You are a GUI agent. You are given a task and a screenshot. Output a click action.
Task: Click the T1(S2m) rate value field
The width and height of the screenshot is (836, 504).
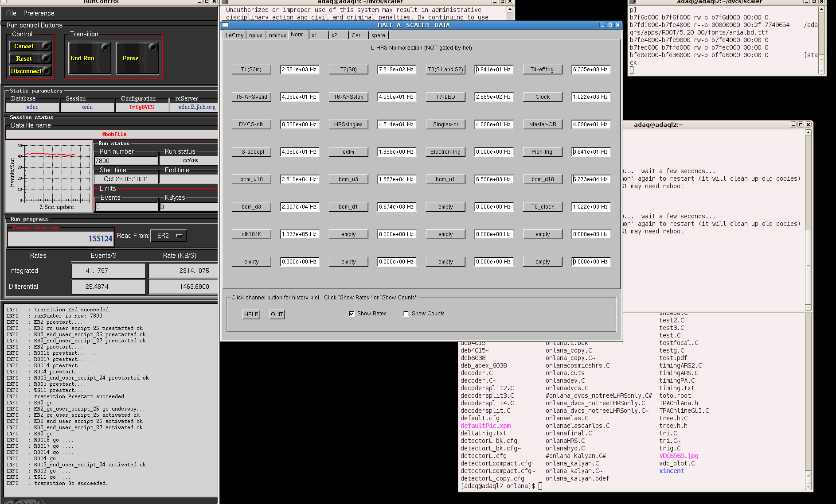(300, 70)
